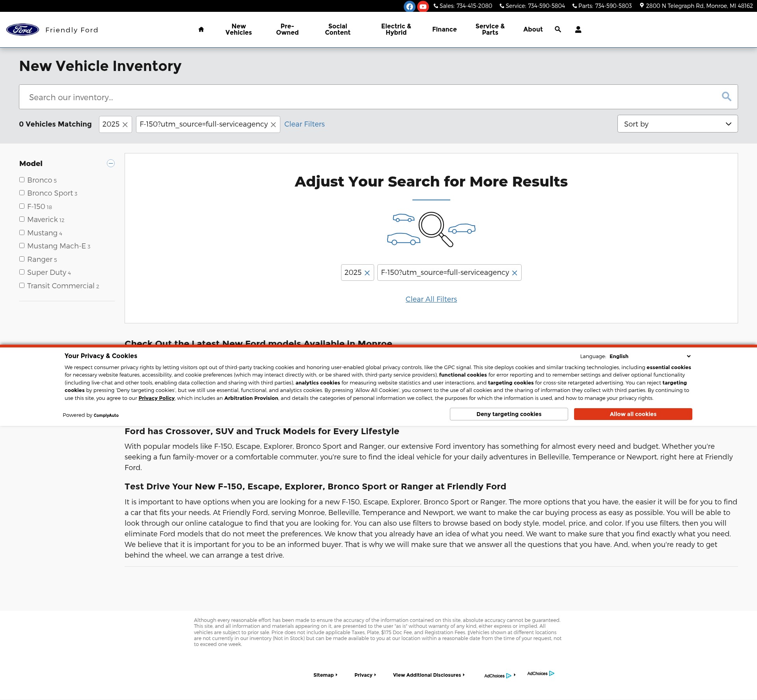757x700 pixels.
Task: Open the Privacy Policy link
Action: pyautogui.click(x=157, y=398)
